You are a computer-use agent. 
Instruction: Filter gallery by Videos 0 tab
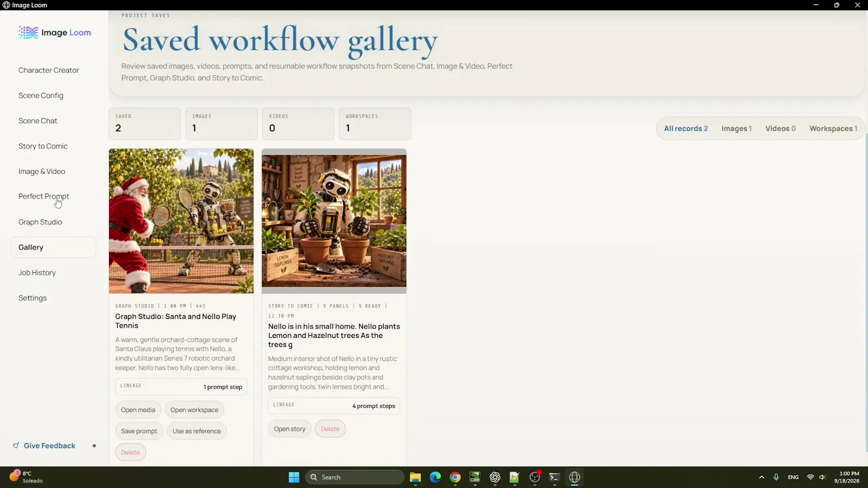coord(780,129)
